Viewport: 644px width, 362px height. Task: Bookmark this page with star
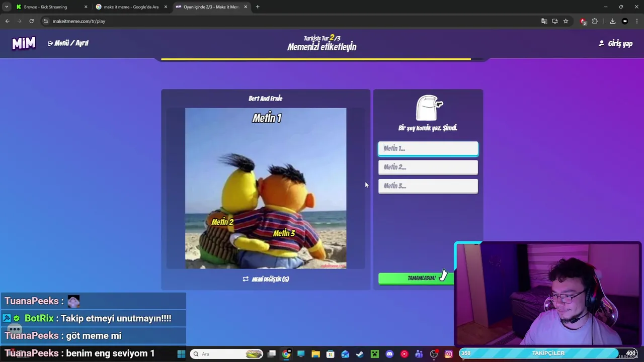(566, 21)
